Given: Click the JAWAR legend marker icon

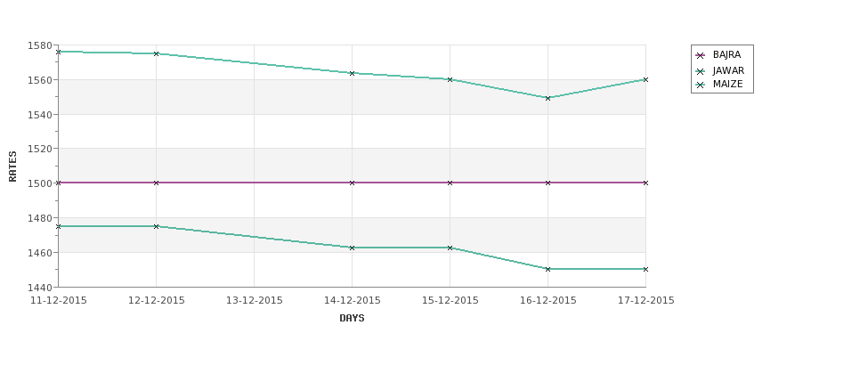Looking at the screenshot, I should [701, 71].
